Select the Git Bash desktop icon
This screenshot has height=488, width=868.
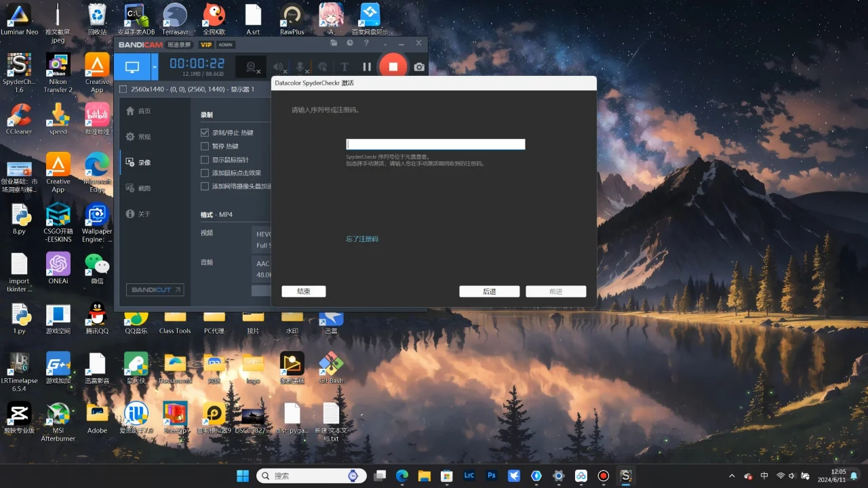[x=331, y=368]
